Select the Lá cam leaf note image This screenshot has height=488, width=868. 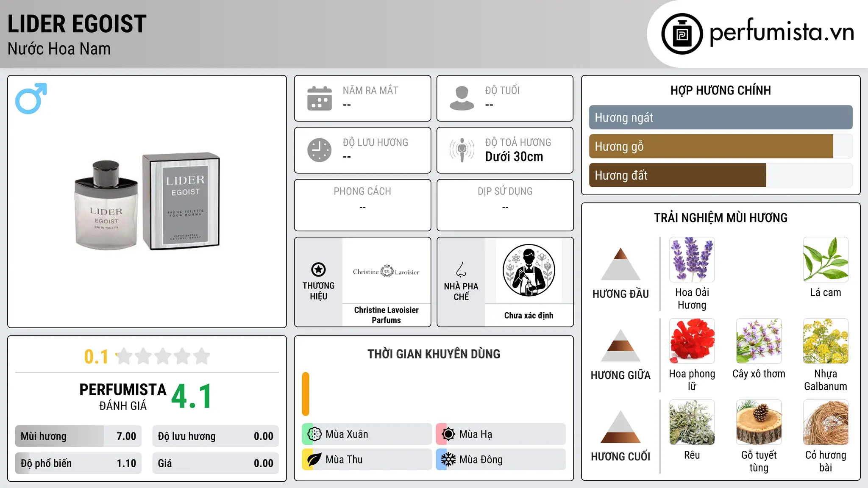point(826,260)
